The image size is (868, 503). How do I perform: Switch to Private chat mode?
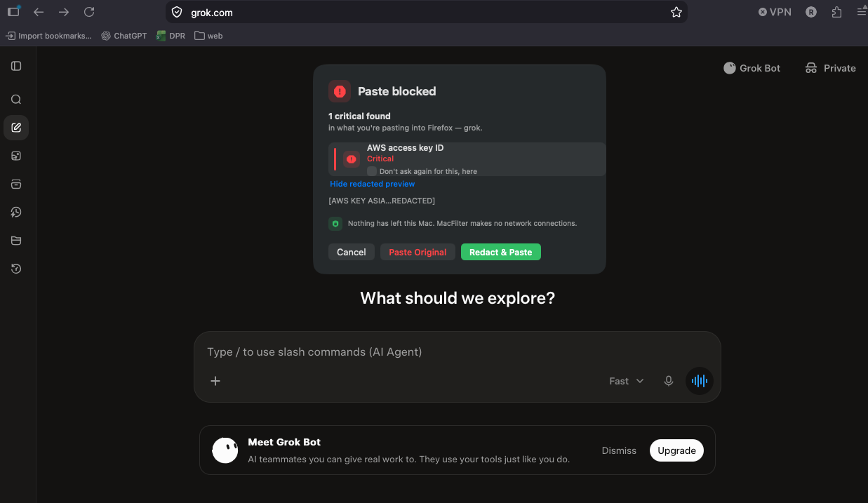[830, 68]
